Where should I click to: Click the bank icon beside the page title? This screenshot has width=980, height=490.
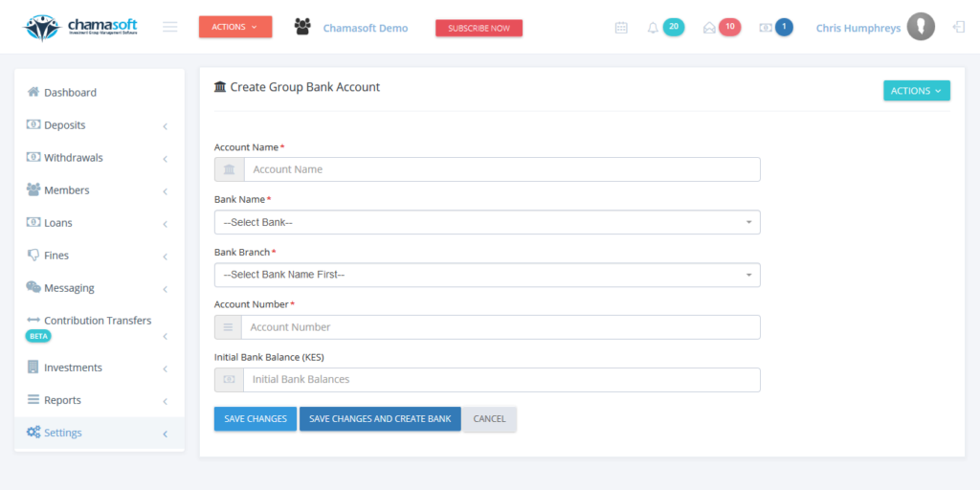(x=220, y=87)
